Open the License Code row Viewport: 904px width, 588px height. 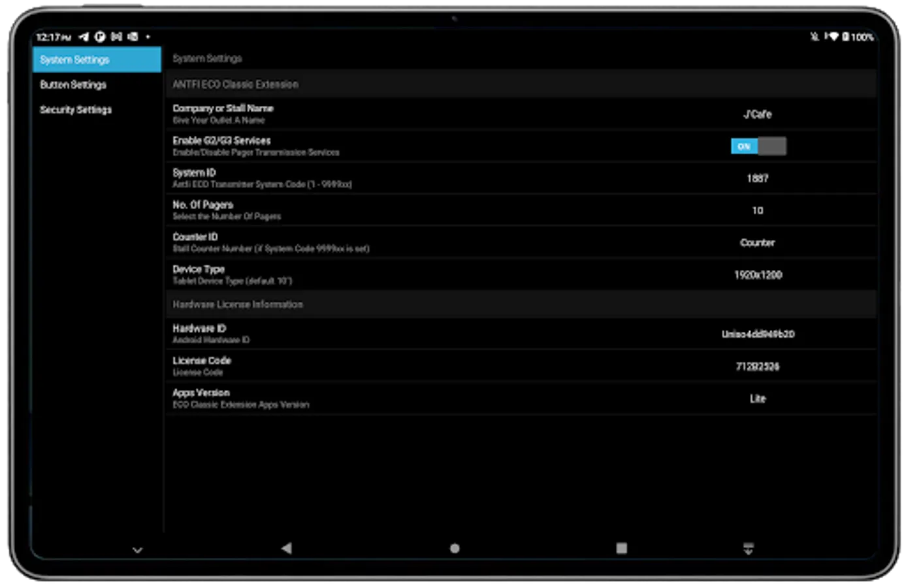click(521, 366)
